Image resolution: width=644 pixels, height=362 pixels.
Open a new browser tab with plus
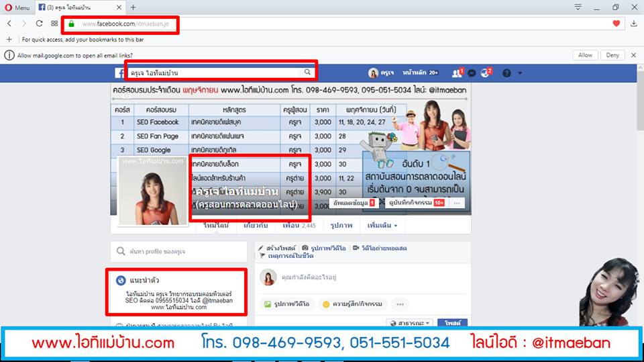click(133, 7)
